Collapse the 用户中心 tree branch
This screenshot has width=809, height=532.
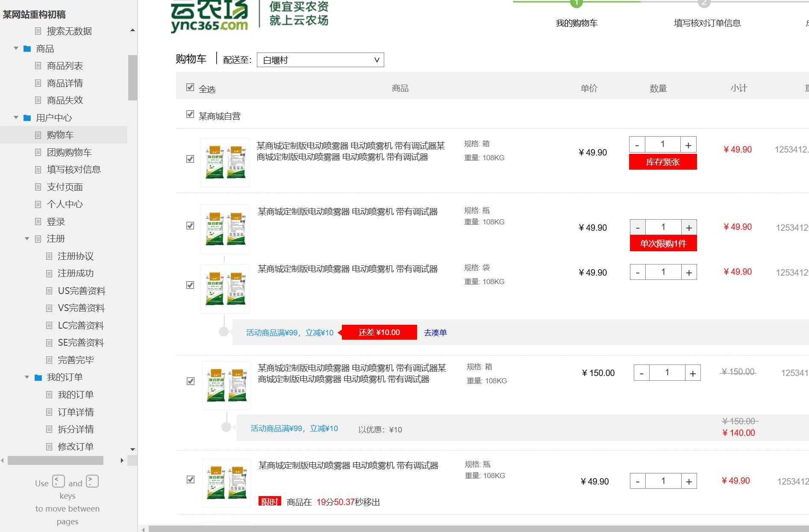click(x=16, y=118)
